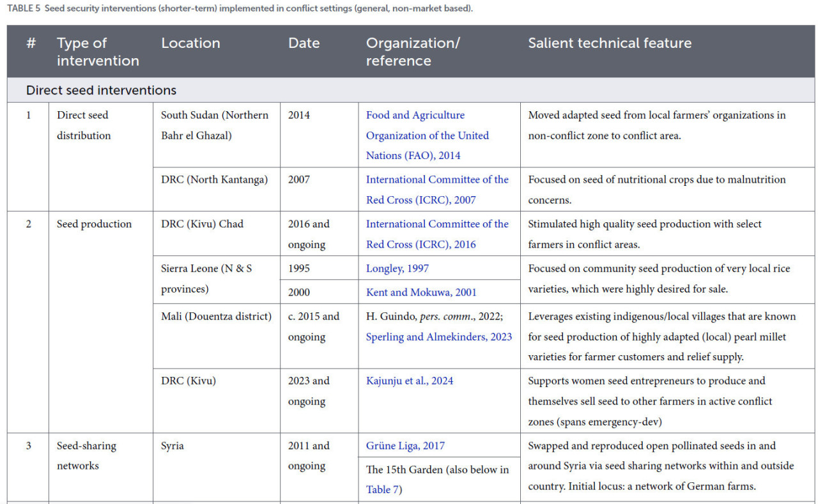The height and width of the screenshot is (504, 818).
Task: Select the 'Location' column header
Action: [x=190, y=43]
